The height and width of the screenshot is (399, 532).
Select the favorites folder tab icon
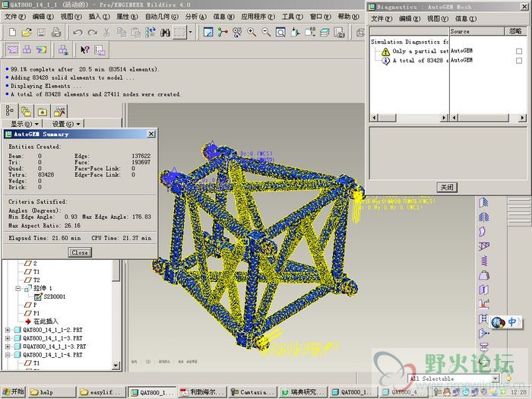(43, 111)
